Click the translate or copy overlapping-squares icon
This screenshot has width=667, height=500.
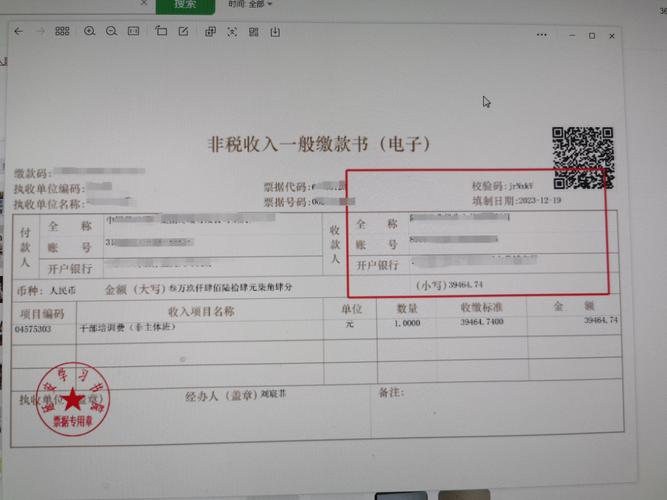[x=210, y=31]
